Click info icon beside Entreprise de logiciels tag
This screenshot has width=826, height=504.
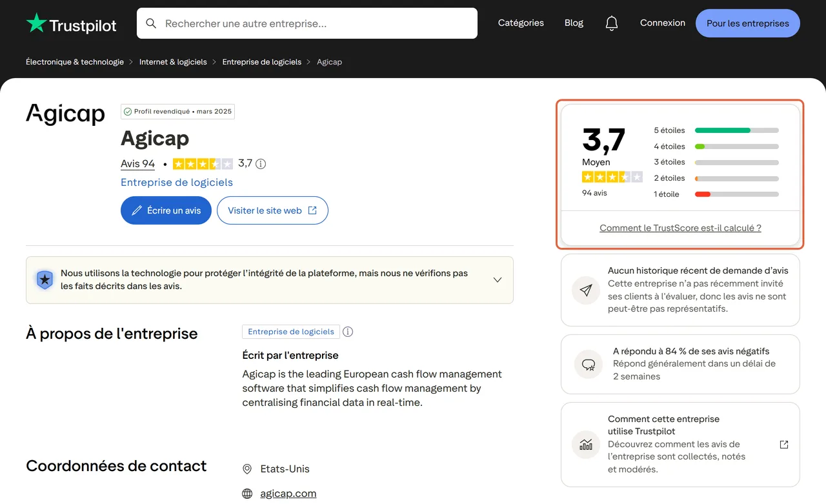(348, 332)
